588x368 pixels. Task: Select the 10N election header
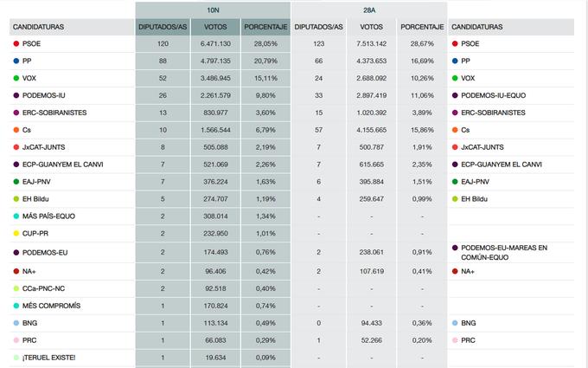213,10
